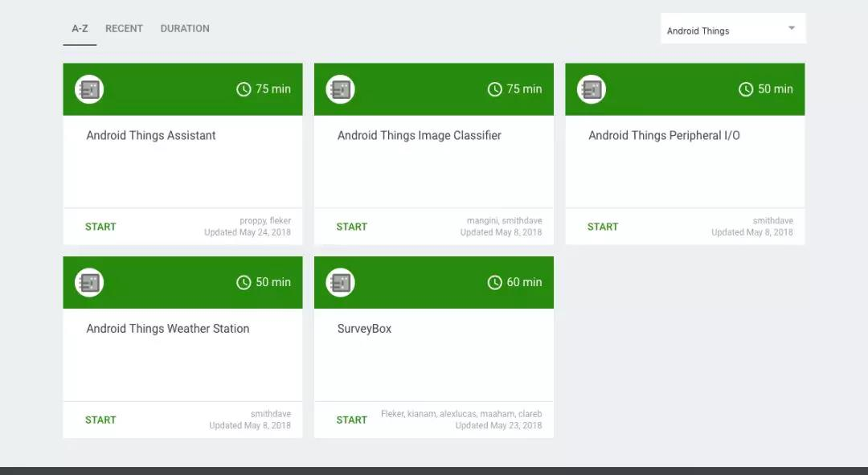The width and height of the screenshot is (868, 475).
Task: Click the dropdown arrow of the category filter
Action: click(792, 27)
